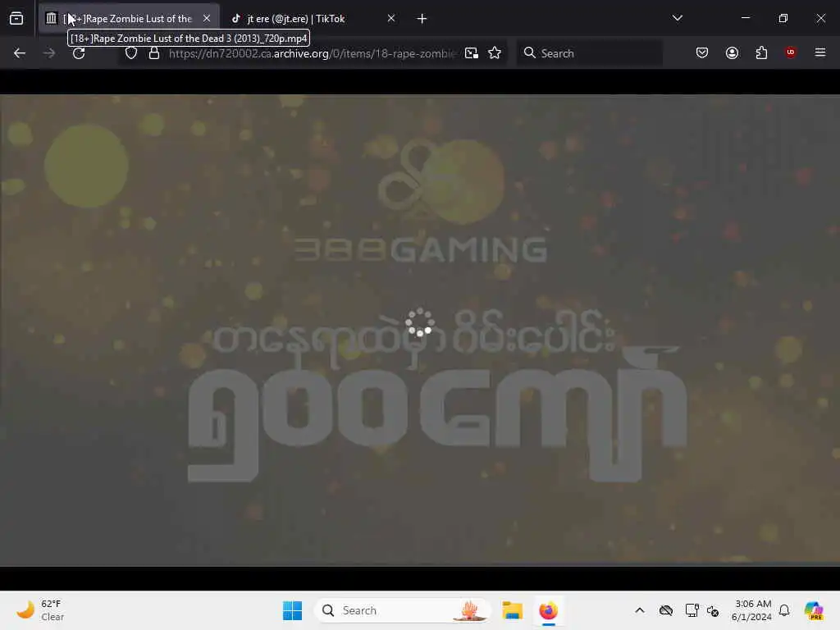Open the Windows Start menu
Viewport: 840px width, 630px height.
293,610
